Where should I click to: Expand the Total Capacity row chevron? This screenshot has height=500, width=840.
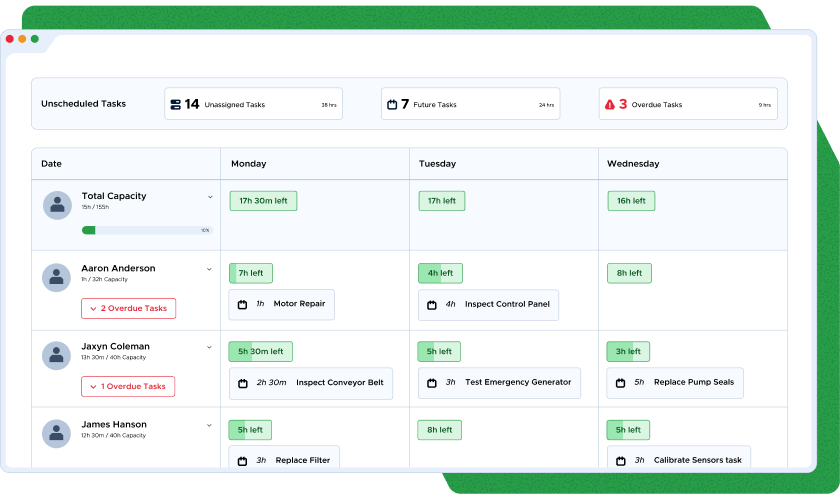point(210,197)
